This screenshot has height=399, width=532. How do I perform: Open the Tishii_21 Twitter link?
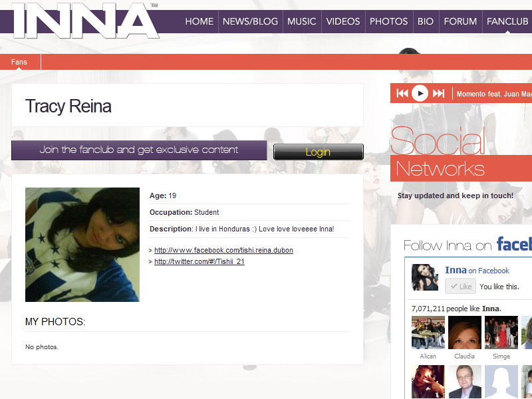199,262
